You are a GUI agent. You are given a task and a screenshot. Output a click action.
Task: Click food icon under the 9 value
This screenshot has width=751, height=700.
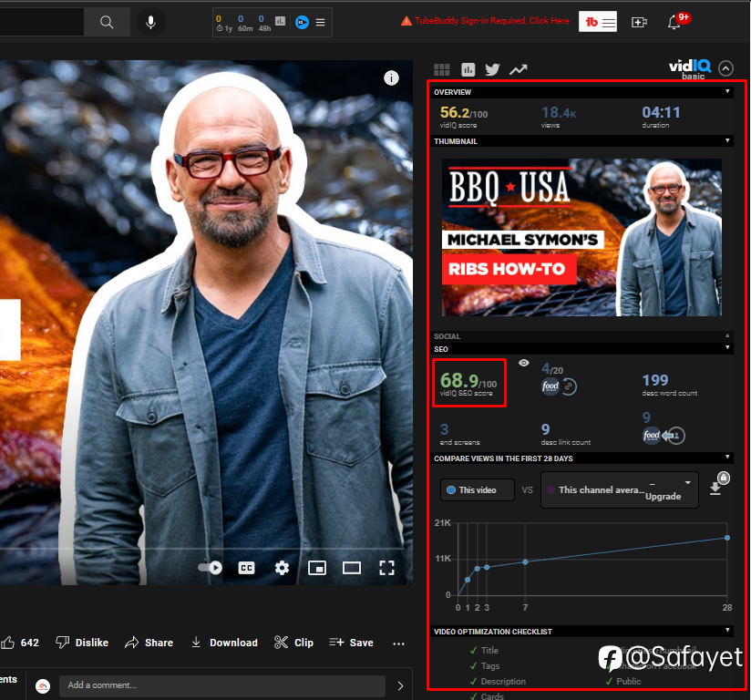[652, 436]
